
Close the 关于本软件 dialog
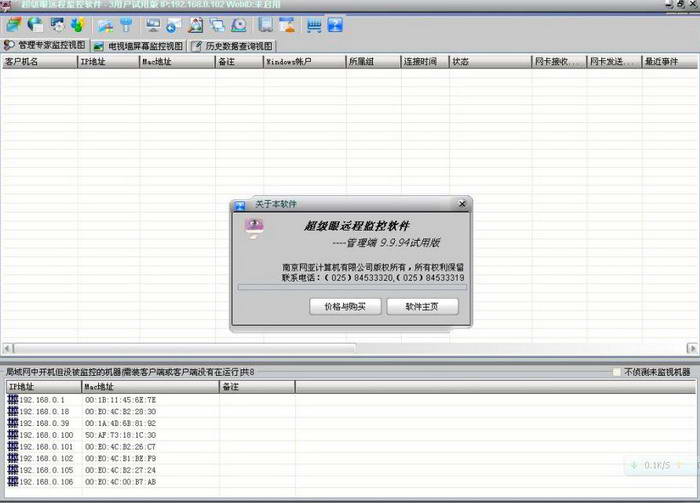click(462, 204)
